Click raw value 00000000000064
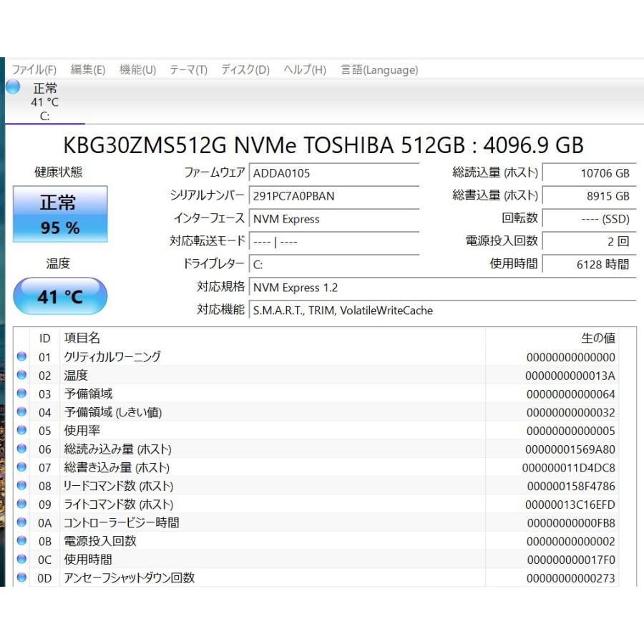 (x=571, y=394)
